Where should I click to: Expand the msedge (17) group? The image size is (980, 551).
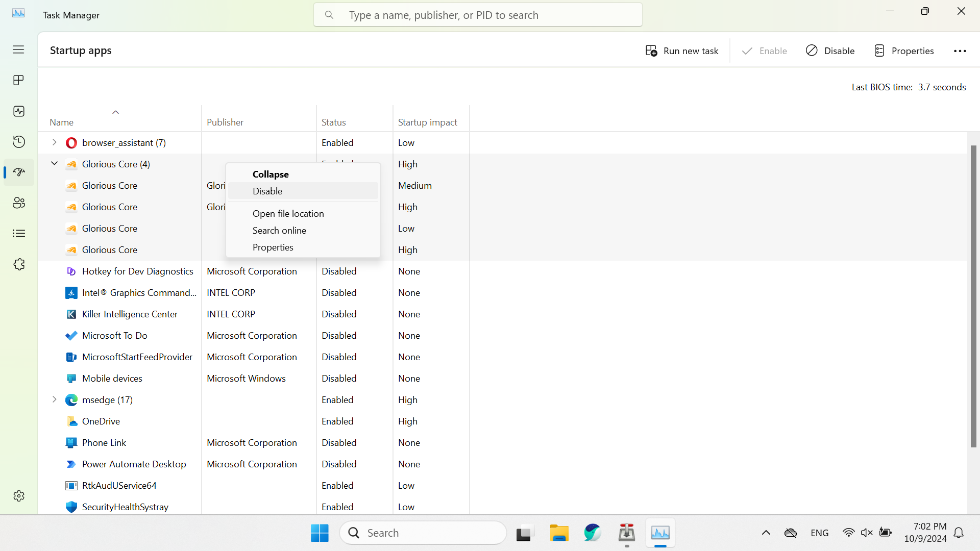click(x=54, y=399)
